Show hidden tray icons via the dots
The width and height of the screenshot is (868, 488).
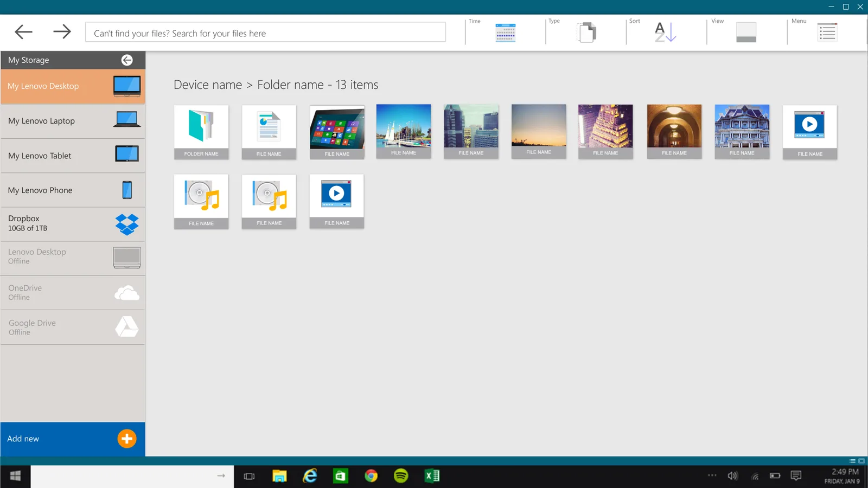(712, 475)
